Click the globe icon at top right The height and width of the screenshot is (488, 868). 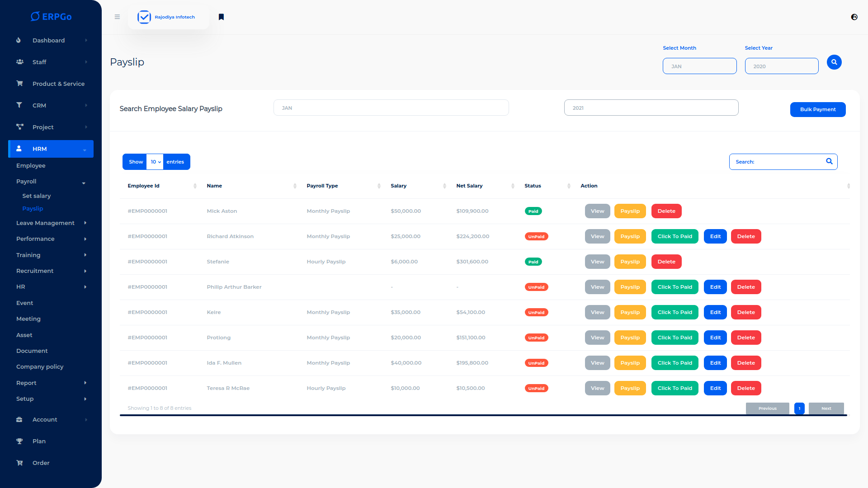pos(854,17)
